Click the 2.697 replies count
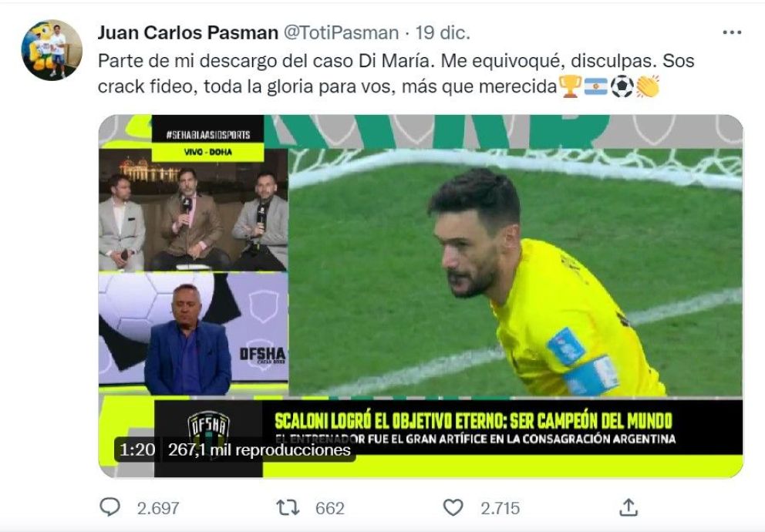This screenshot has width=765, height=532. 158,509
